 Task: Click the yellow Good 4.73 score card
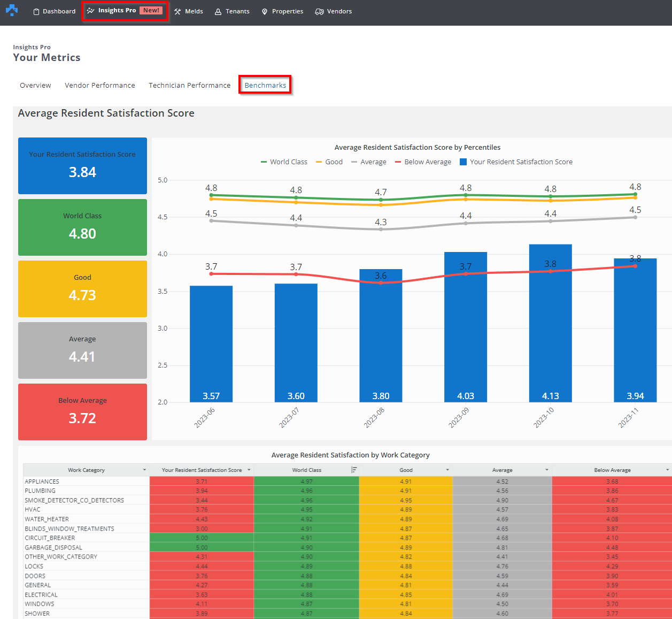point(82,288)
